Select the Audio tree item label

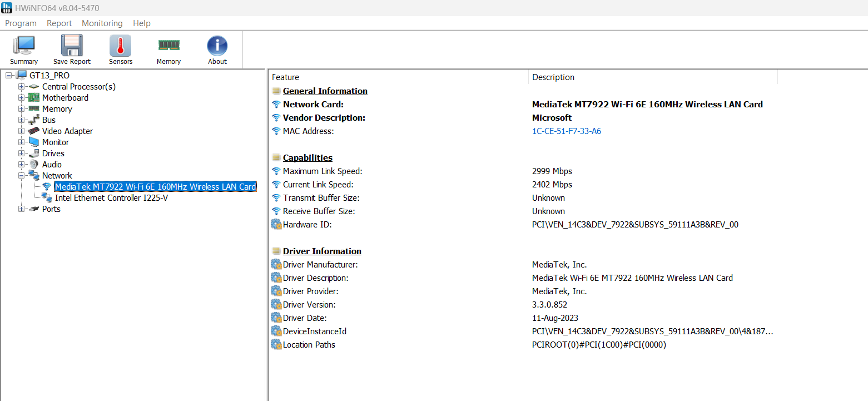click(52, 165)
